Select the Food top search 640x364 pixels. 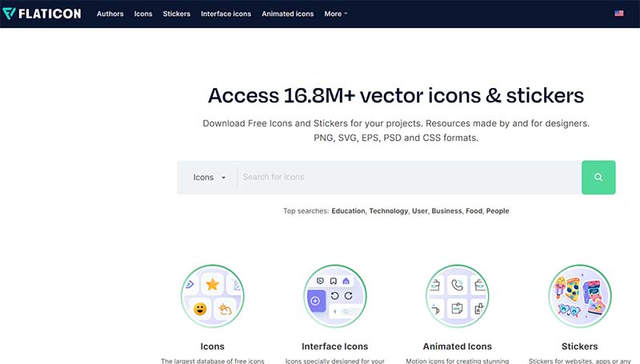(x=474, y=211)
